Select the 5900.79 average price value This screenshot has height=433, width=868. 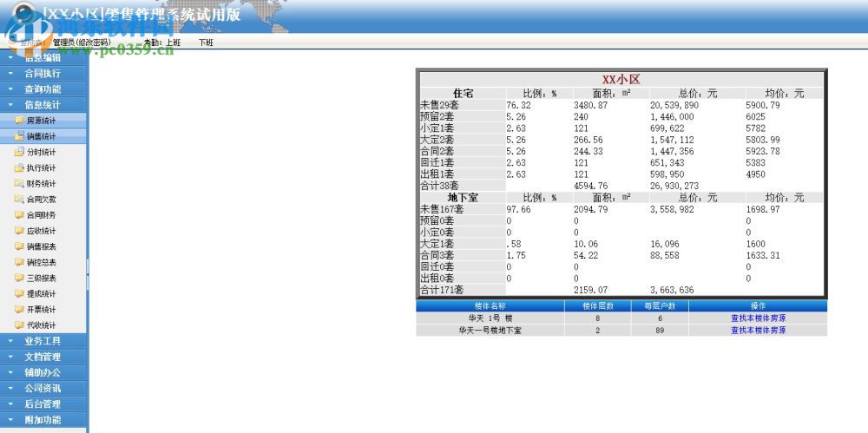tap(763, 105)
